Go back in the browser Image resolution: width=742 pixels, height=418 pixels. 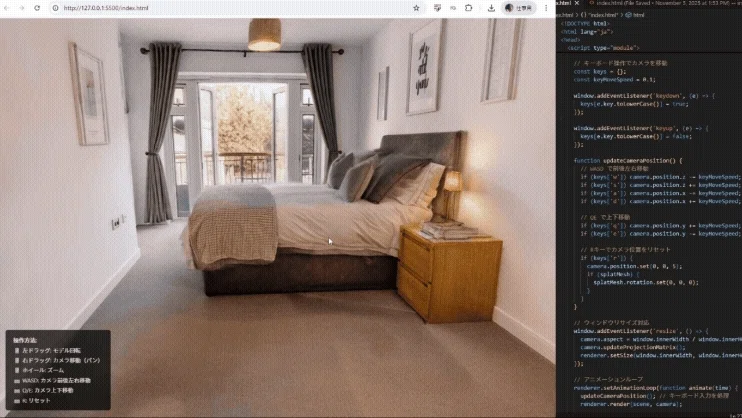pos(7,8)
